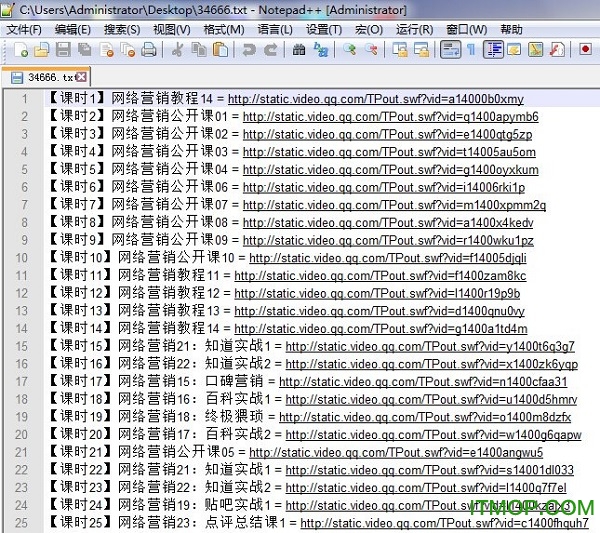This screenshot has width=600, height=533.
Task: Open the link ending vid=e1400qtg5zp
Action: tap(388, 134)
